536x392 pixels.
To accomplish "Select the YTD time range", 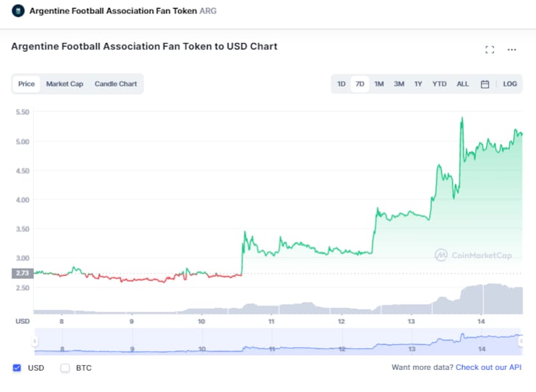I will [x=439, y=84].
